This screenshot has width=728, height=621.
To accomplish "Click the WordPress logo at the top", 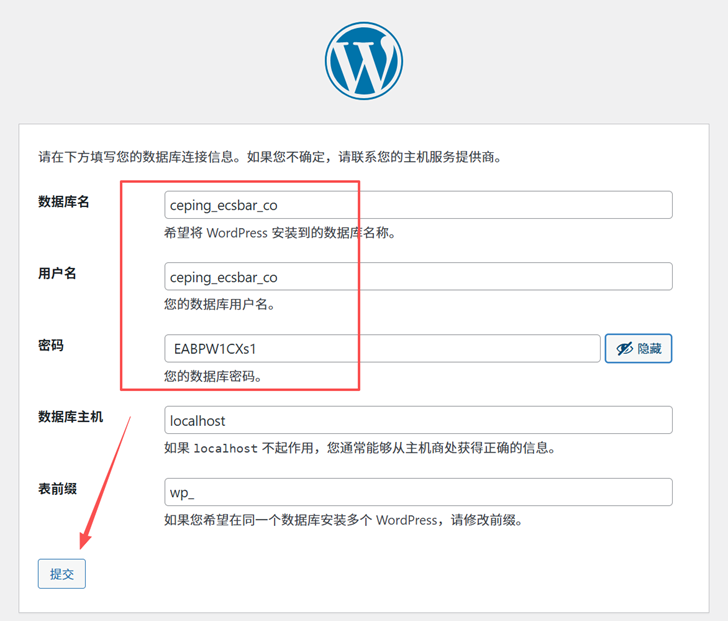I will [x=364, y=60].
